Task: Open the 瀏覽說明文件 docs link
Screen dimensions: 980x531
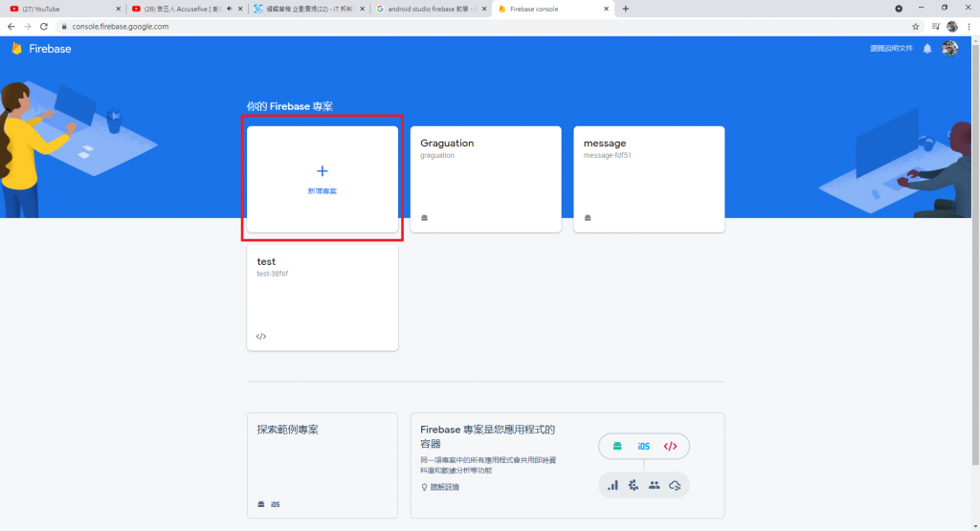Action: (x=891, y=49)
